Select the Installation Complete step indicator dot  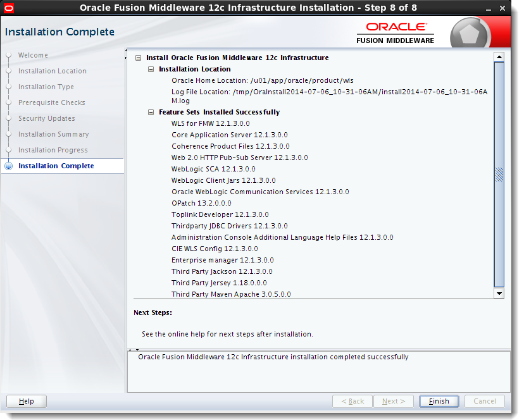8,166
